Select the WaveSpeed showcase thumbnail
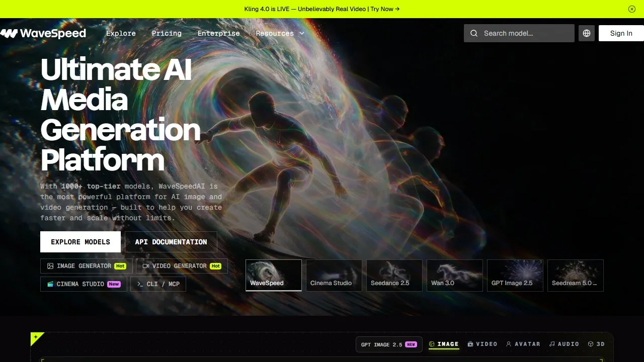 pyautogui.click(x=274, y=276)
